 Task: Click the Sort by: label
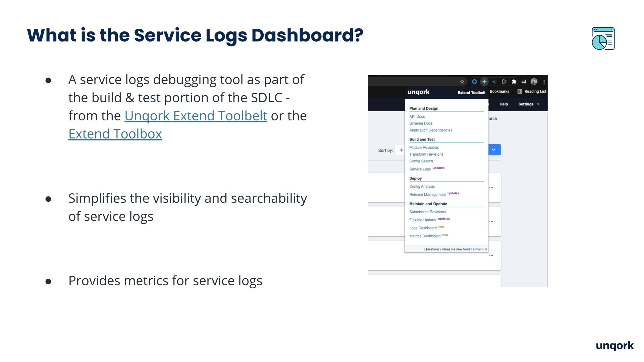[385, 150]
